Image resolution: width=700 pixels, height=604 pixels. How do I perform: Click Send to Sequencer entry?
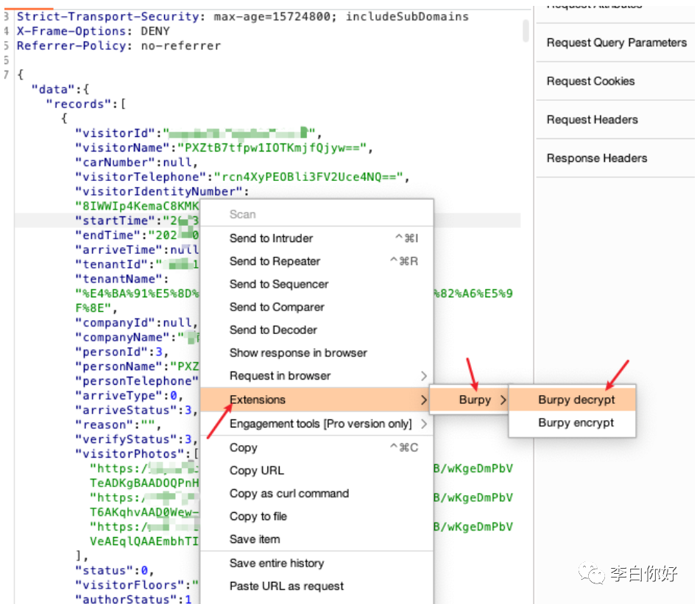tap(317, 284)
